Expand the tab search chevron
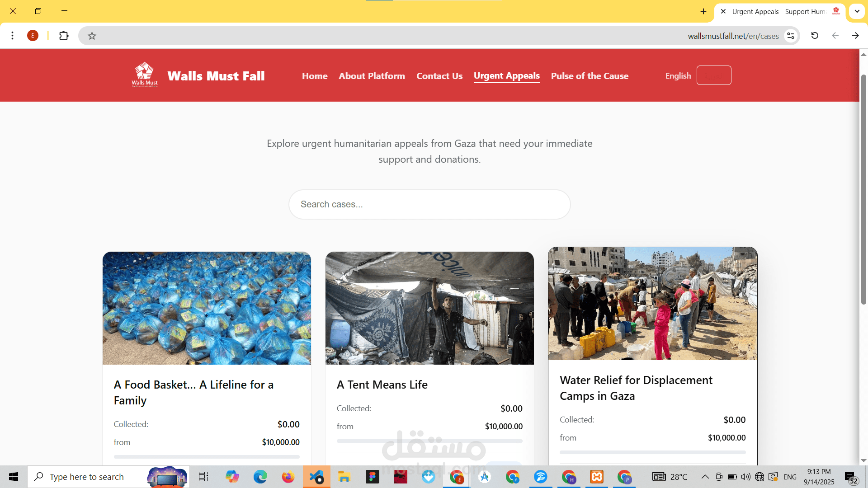This screenshot has width=868, height=488. (857, 11)
